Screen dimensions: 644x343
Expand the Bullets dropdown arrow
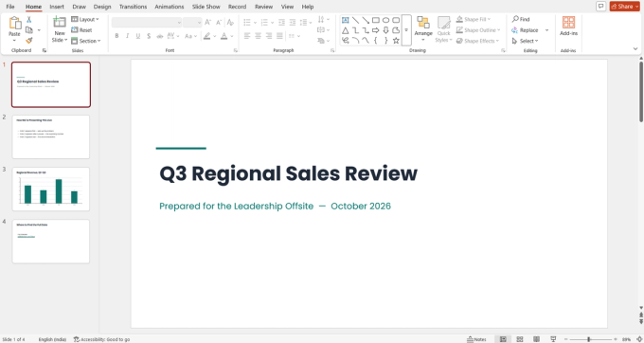255,22
